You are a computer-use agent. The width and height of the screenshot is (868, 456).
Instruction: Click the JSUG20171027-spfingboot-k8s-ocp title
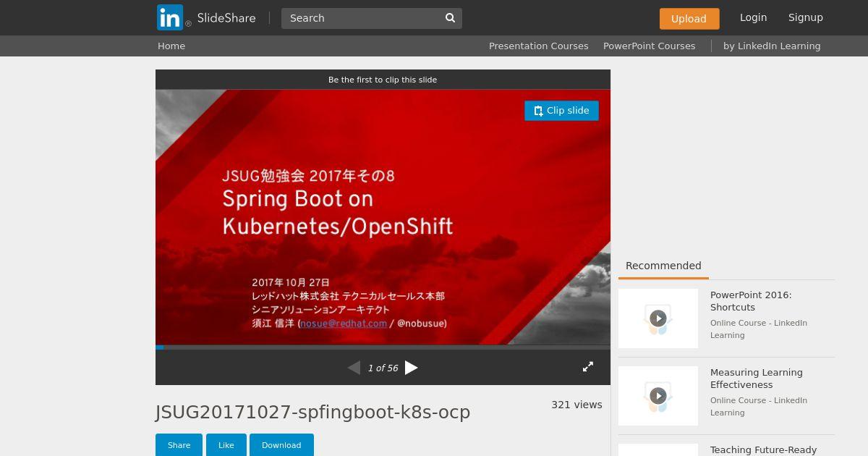[312, 412]
